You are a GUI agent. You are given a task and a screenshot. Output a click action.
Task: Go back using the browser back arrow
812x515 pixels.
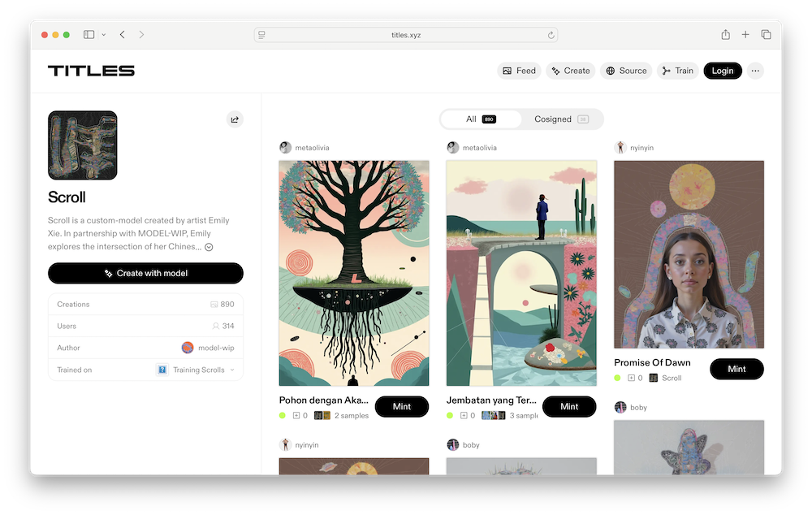[x=122, y=35]
